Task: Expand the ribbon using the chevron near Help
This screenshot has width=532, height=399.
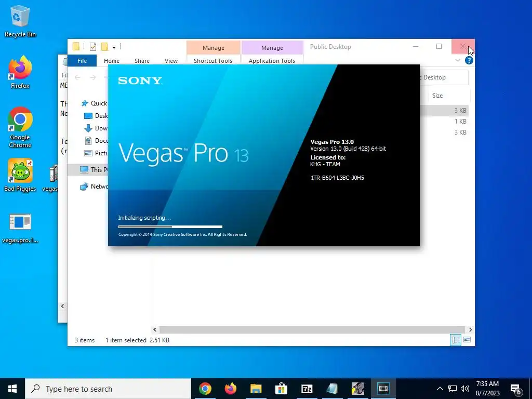Action: point(458,60)
